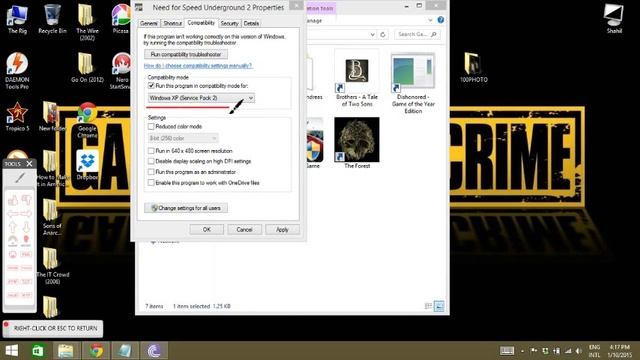Expand the Explorer ribbon chevron
The height and width of the screenshot is (360, 640).
(430, 20)
